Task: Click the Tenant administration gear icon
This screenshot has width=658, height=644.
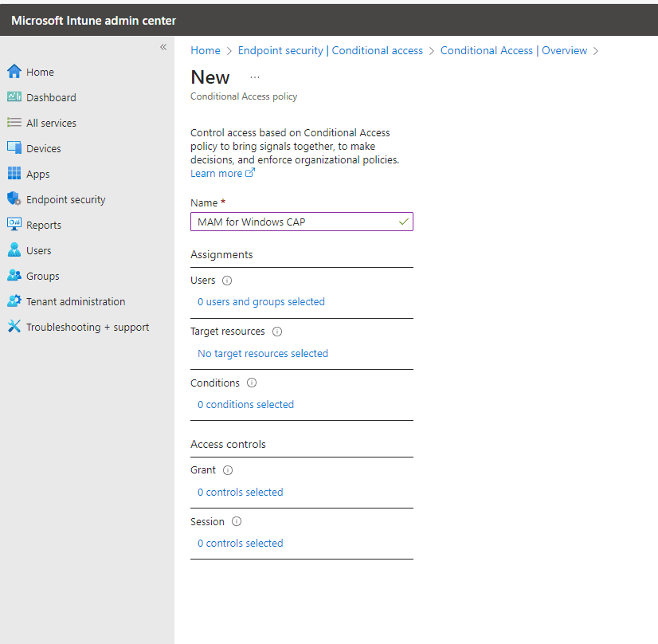Action: (14, 301)
